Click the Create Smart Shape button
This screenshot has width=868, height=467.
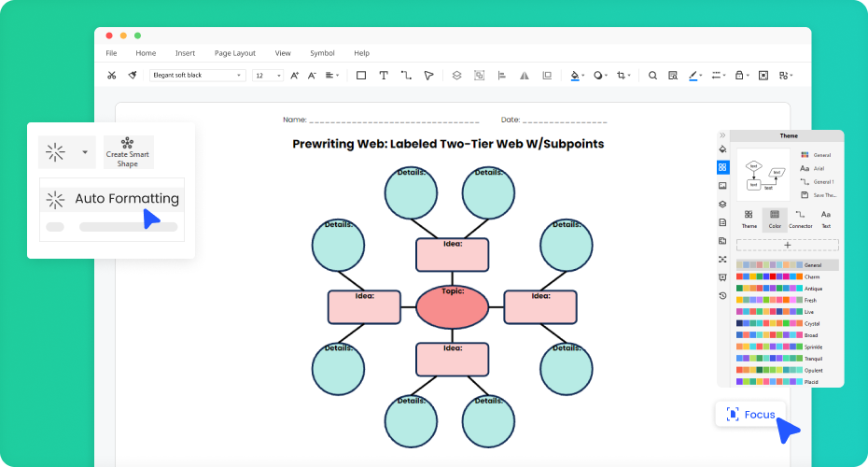pyautogui.click(x=127, y=152)
